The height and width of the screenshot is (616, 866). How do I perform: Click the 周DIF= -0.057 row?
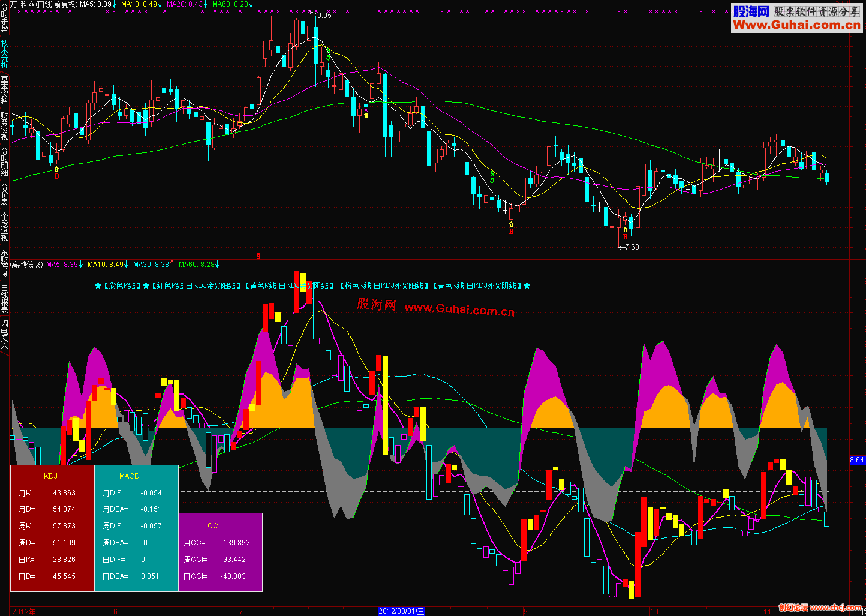click(x=132, y=526)
